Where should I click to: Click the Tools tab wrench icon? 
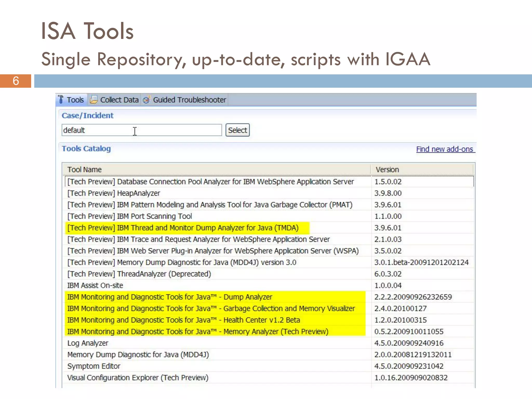61,99
